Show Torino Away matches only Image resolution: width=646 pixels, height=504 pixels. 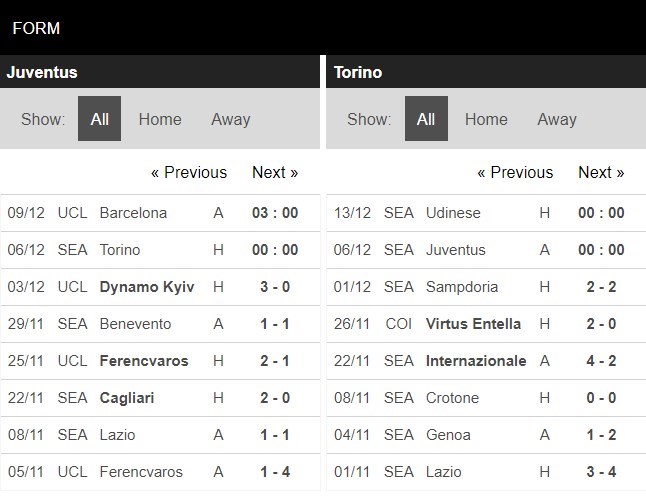click(x=557, y=119)
